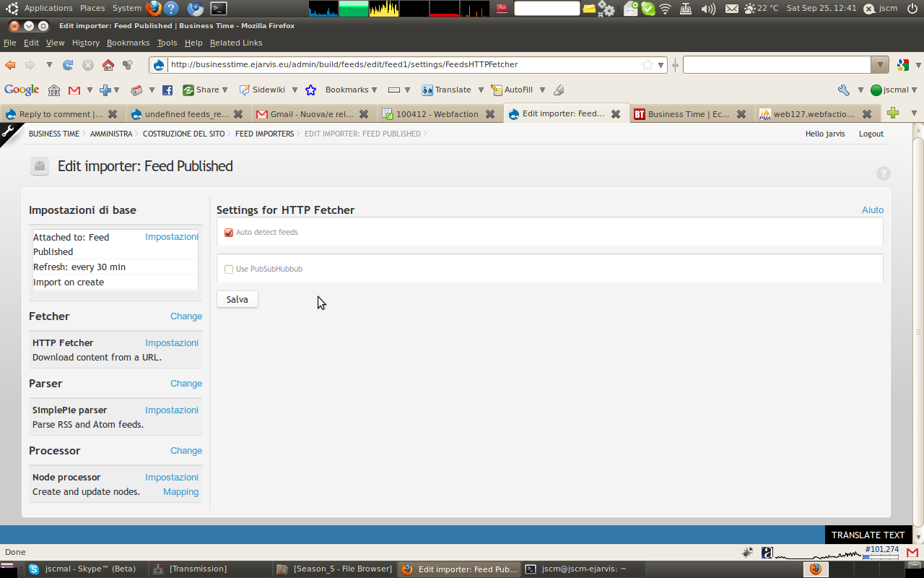
Task: Open the Aiuto help link
Action: click(x=872, y=210)
